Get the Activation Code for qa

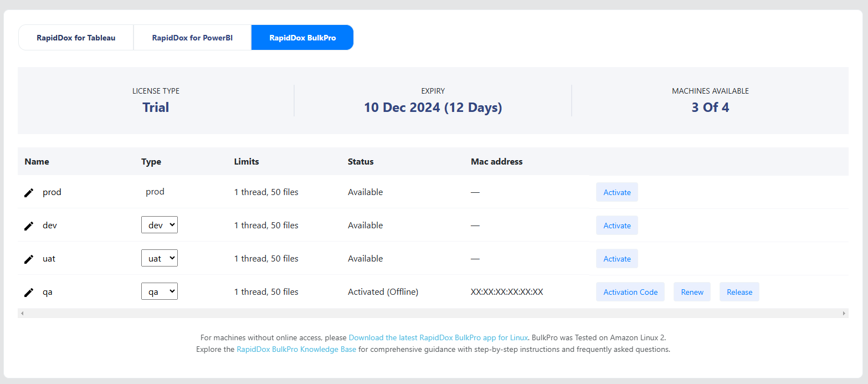630,292
